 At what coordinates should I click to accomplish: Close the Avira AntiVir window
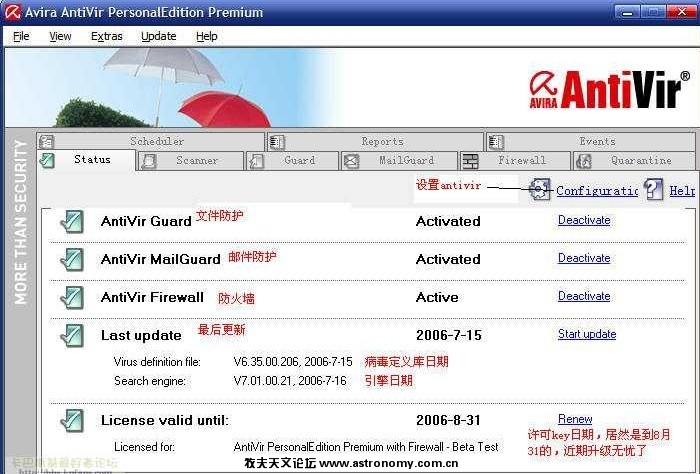(x=681, y=12)
